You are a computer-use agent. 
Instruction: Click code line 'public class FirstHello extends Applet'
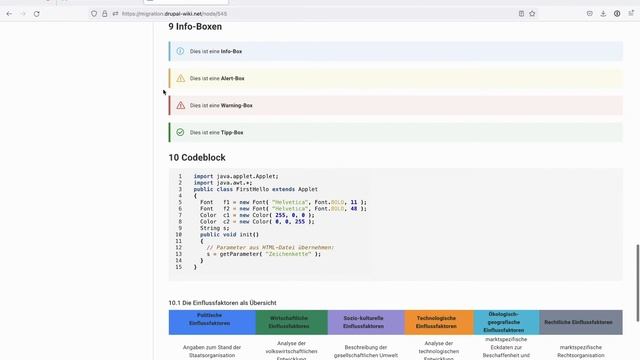[256, 189]
